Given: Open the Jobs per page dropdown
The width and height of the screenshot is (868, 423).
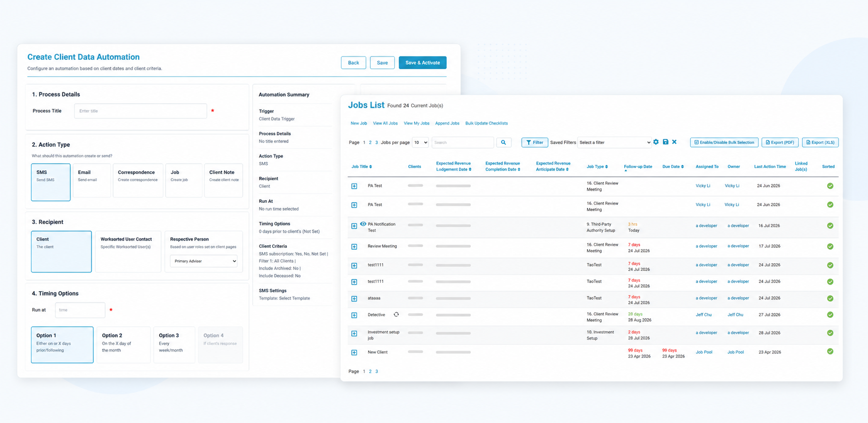Looking at the screenshot, I should coord(420,142).
